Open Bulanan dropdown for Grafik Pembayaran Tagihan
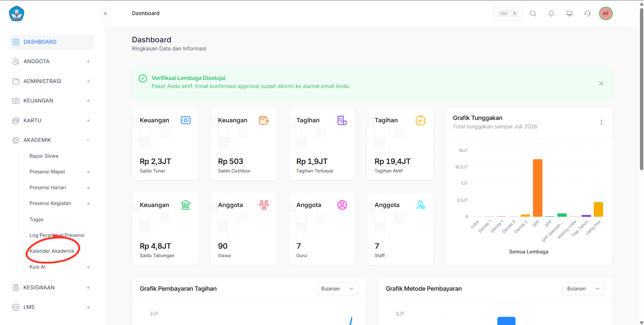The height and width of the screenshot is (325, 644). (337, 288)
